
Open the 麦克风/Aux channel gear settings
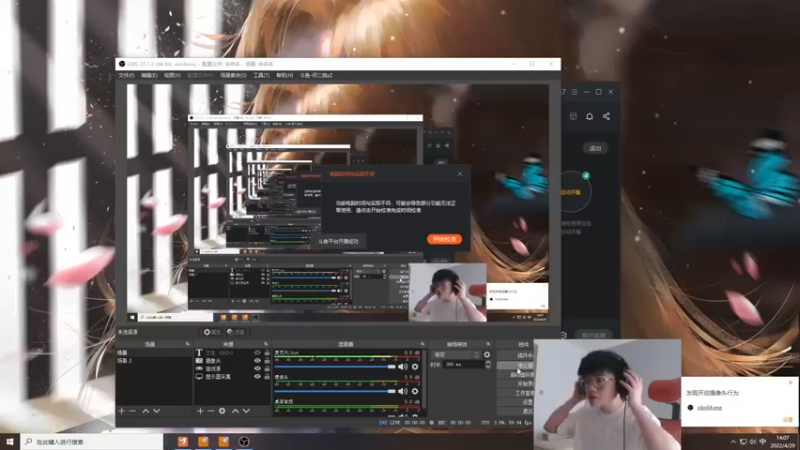point(415,366)
